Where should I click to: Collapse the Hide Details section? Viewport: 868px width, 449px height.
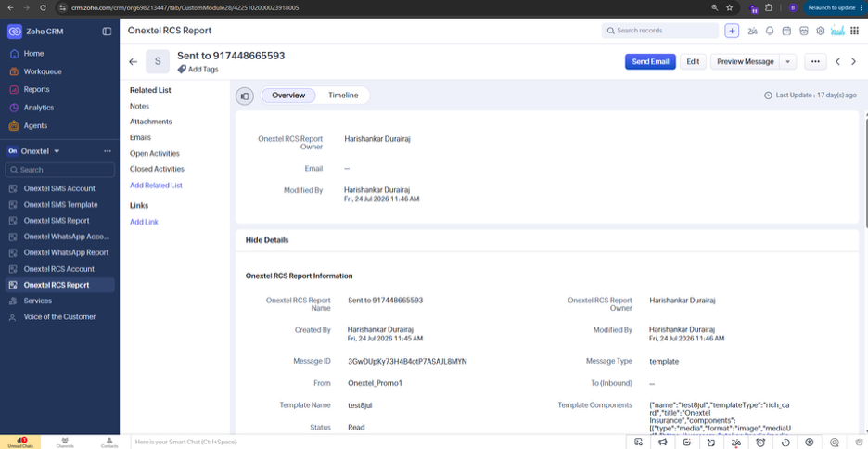tap(267, 240)
